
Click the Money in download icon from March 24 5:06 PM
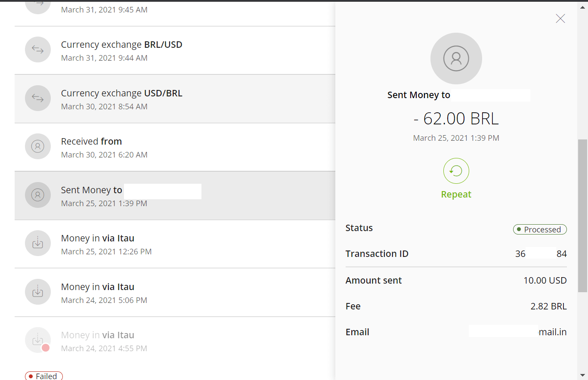(x=38, y=292)
